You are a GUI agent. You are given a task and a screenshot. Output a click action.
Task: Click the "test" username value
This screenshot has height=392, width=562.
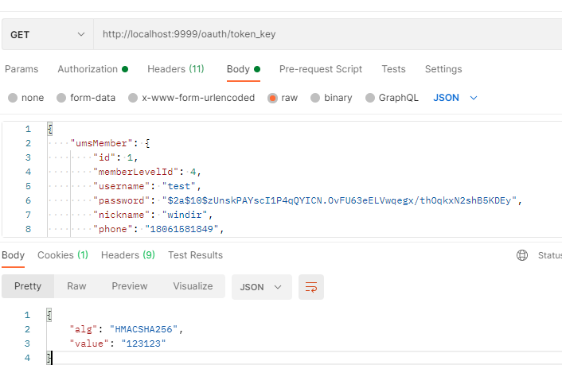click(179, 186)
